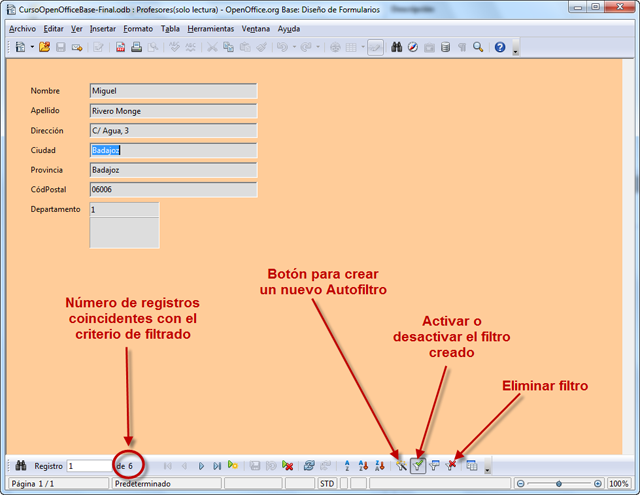Expand the Undo history dropdown arrow
The height and width of the screenshot is (495, 640).
click(294, 47)
